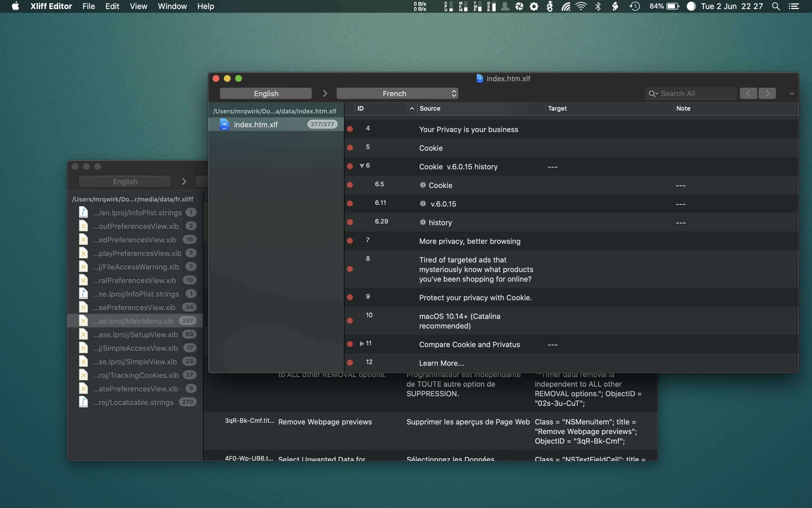Open Notification Center list icon
812x508 pixels.
[794, 6]
